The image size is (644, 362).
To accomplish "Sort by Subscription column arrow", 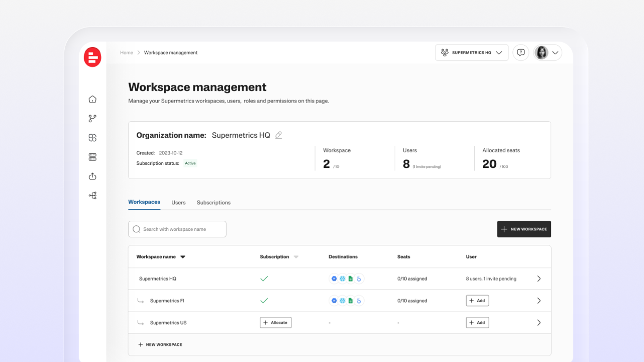I will pyautogui.click(x=296, y=257).
